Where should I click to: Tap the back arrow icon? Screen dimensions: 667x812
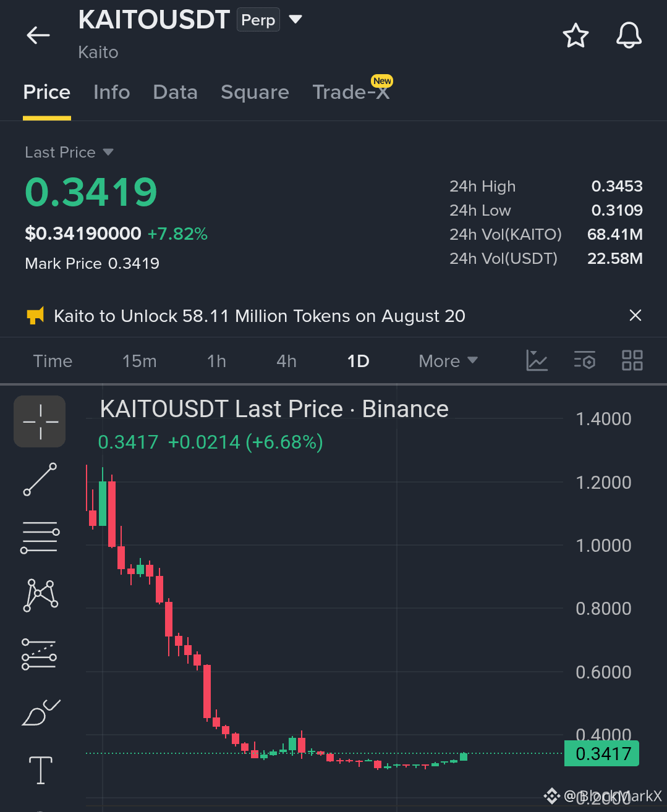tap(38, 35)
